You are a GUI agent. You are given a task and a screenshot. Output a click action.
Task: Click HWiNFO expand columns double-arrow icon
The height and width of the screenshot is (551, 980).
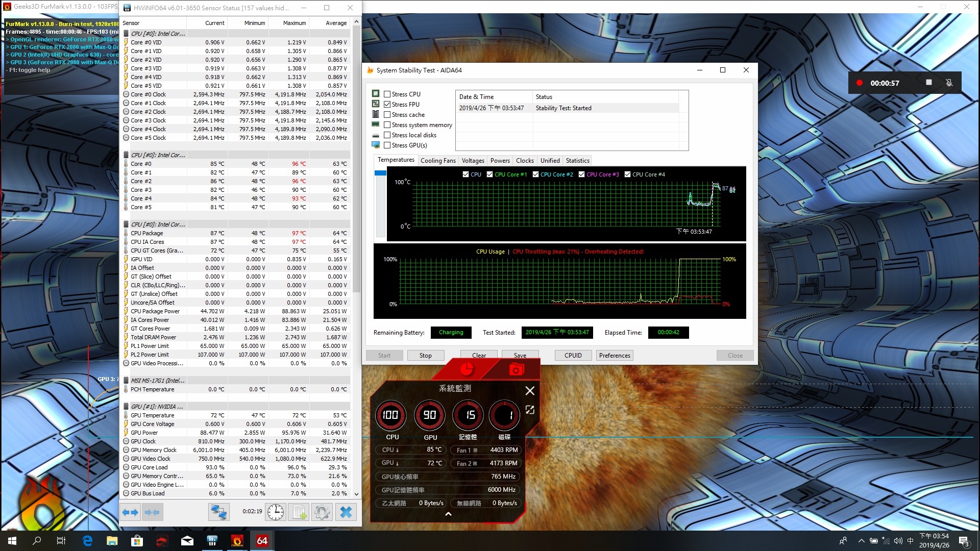pos(130,512)
